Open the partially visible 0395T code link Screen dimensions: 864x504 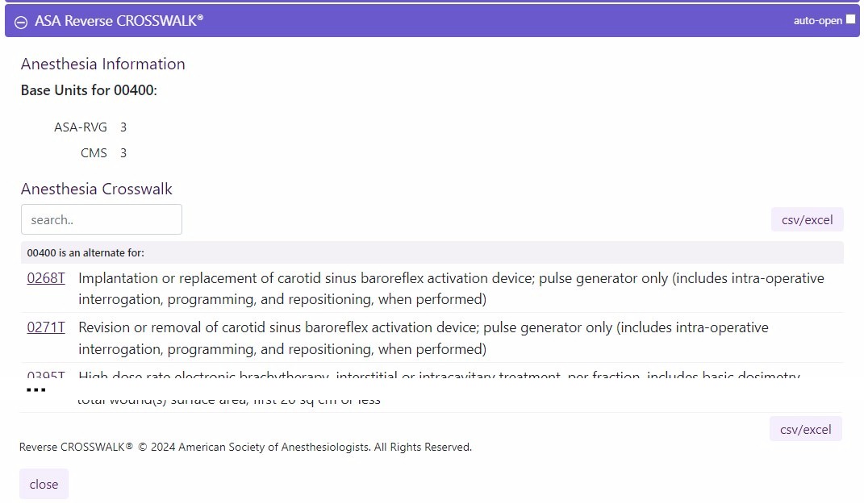pos(46,374)
